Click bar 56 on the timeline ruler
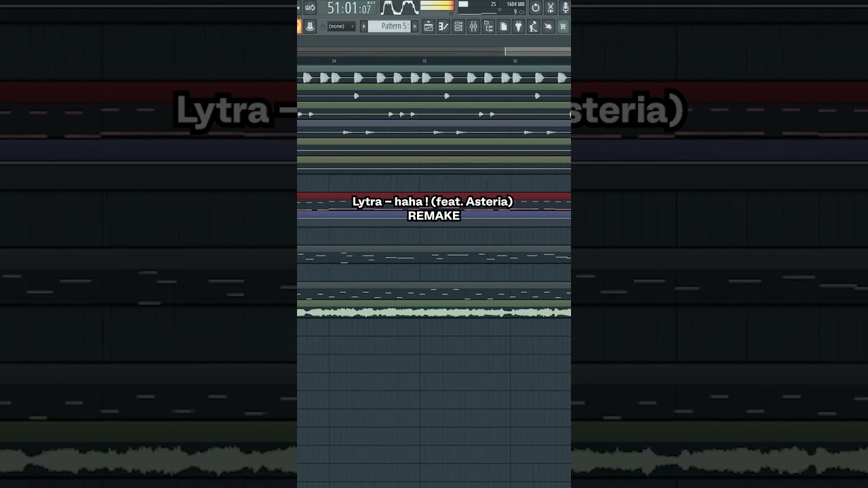The height and width of the screenshot is (488, 868). point(515,61)
